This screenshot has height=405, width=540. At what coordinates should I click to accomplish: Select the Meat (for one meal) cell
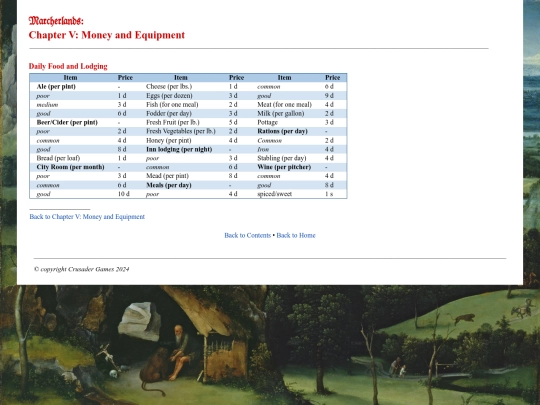[284, 104]
